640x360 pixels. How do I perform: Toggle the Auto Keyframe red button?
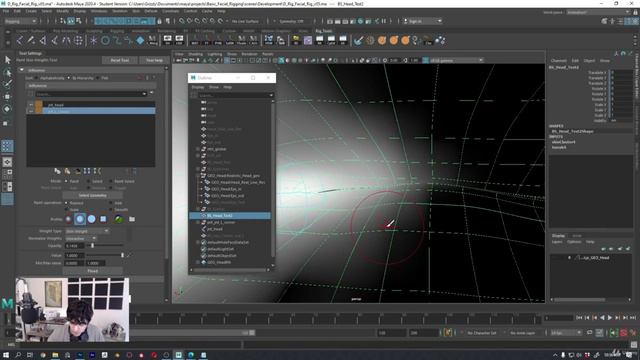[x=624, y=333]
